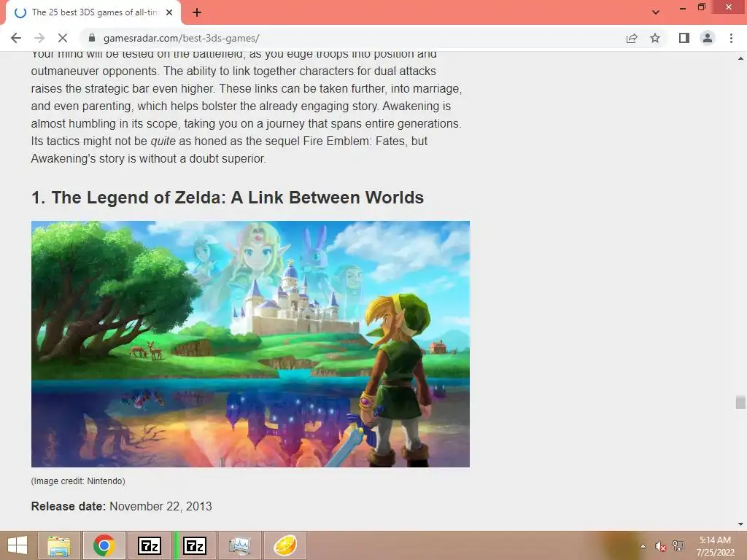Open the Chrome profile menu
This screenshot has height=560, width=747.
coord(708,38)
